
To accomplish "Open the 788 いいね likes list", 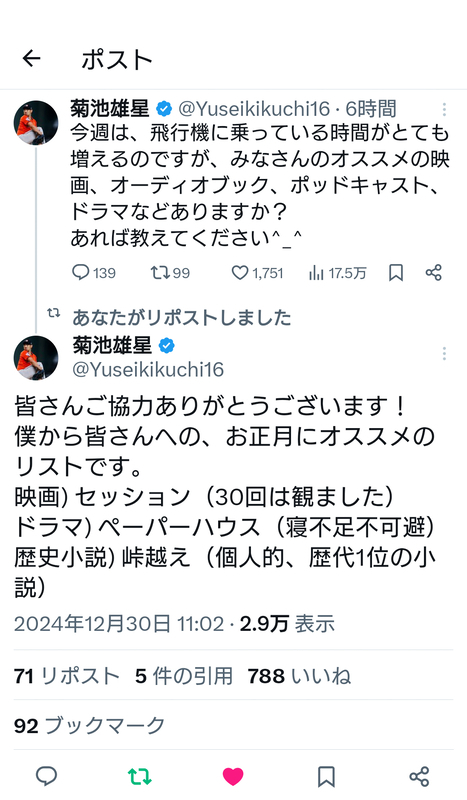I will tap(300, 676).
